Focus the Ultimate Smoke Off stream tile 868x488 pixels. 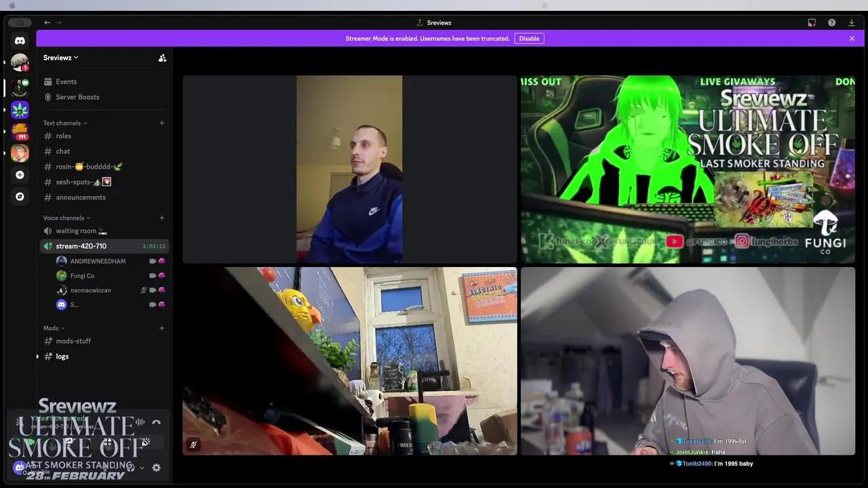click(688, 169)
